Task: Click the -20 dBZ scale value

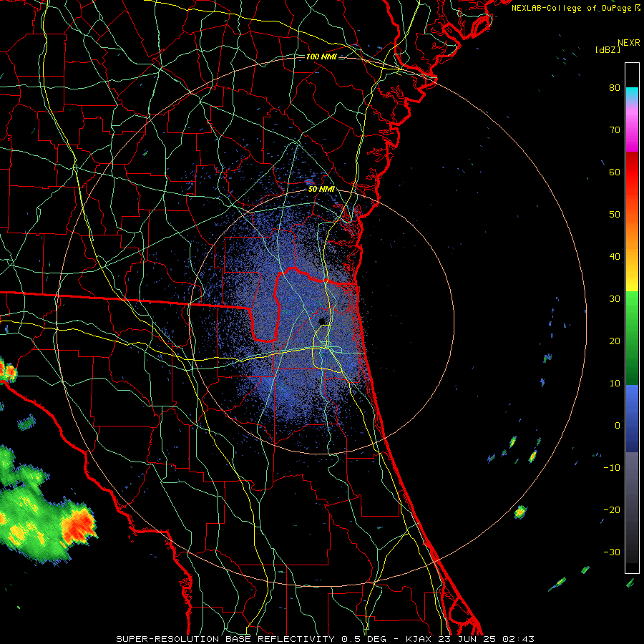Action: pyautogui.click(x=612, y=510)
